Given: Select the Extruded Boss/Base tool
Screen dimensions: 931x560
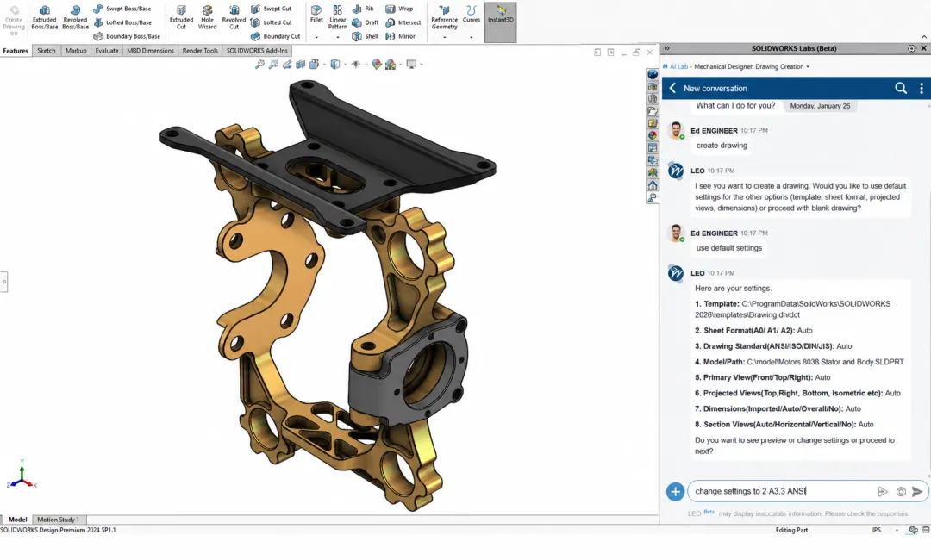Looking at the screenshot, I should pos(45,17).
